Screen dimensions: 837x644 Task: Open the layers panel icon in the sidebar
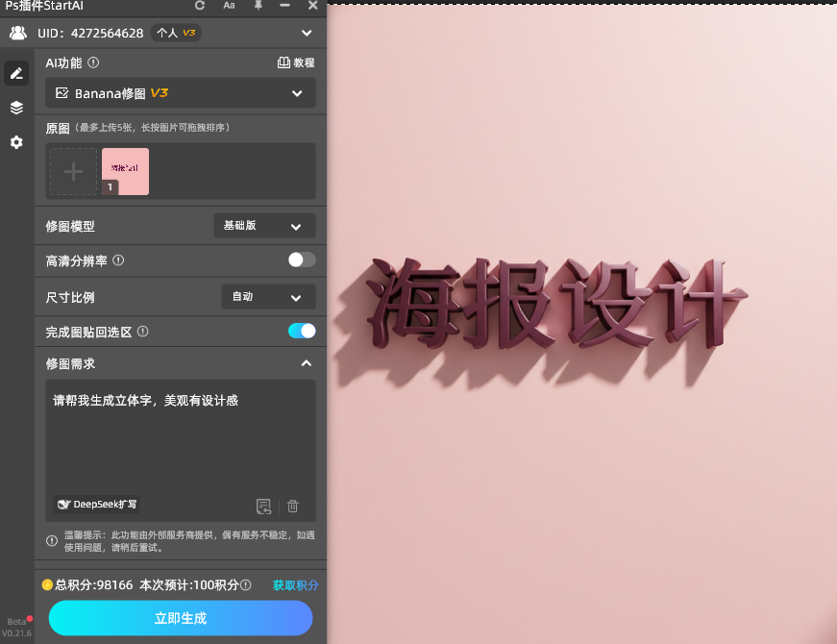coord(15,108)
